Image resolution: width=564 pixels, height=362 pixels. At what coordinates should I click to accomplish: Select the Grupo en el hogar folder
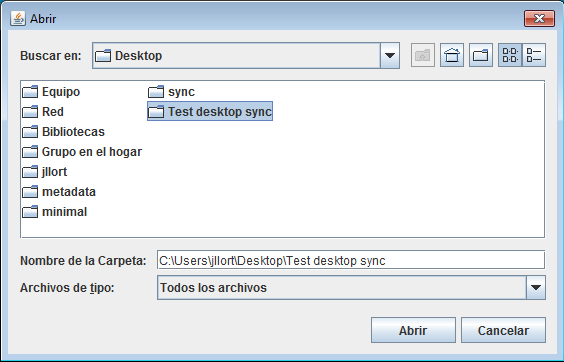tap(82, 152)
